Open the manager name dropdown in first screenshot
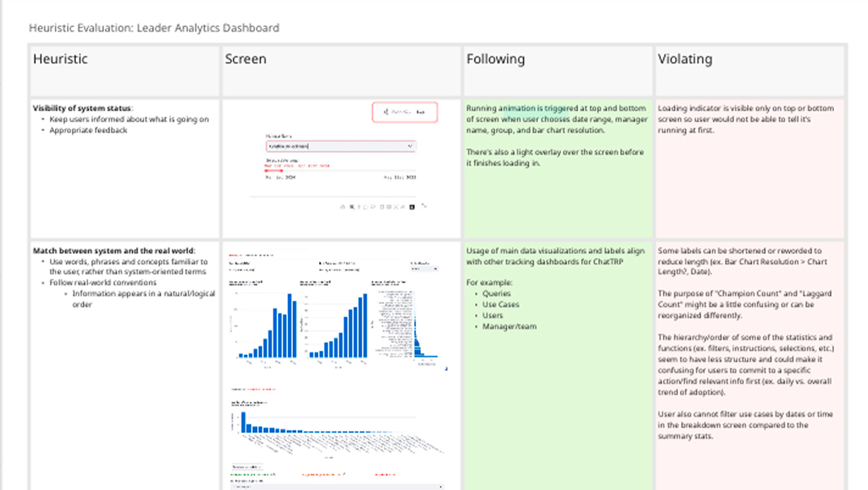 click(x=341, y=146)
